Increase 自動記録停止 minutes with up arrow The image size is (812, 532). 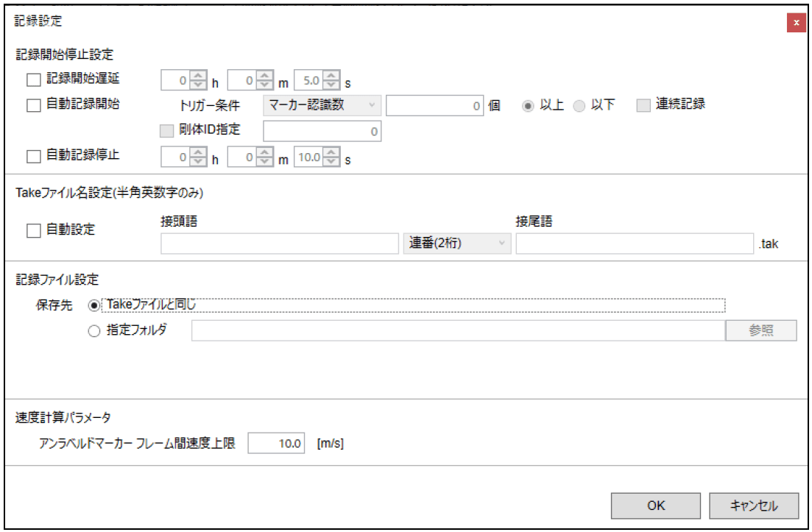coord(264,152)
